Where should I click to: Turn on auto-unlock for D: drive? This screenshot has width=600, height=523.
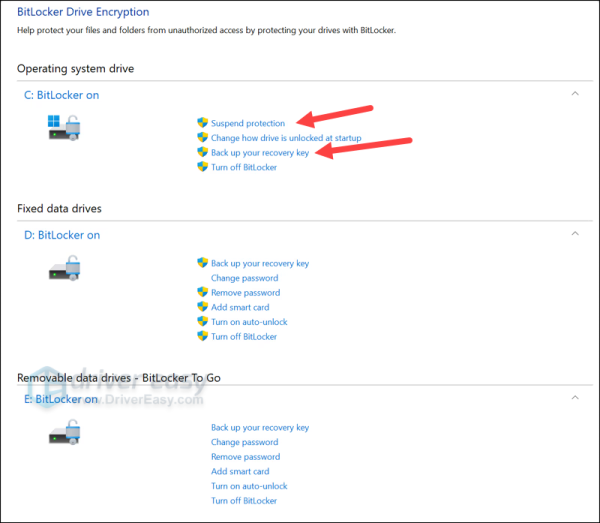pos(249,322)
